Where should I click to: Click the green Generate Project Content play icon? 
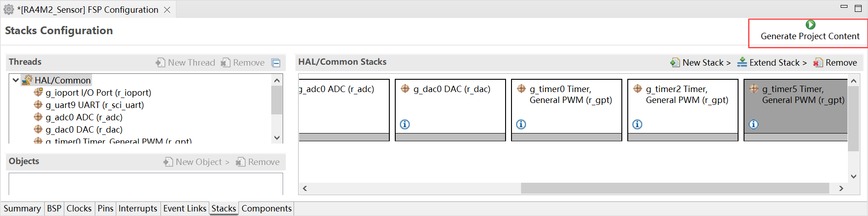[810, 25]
